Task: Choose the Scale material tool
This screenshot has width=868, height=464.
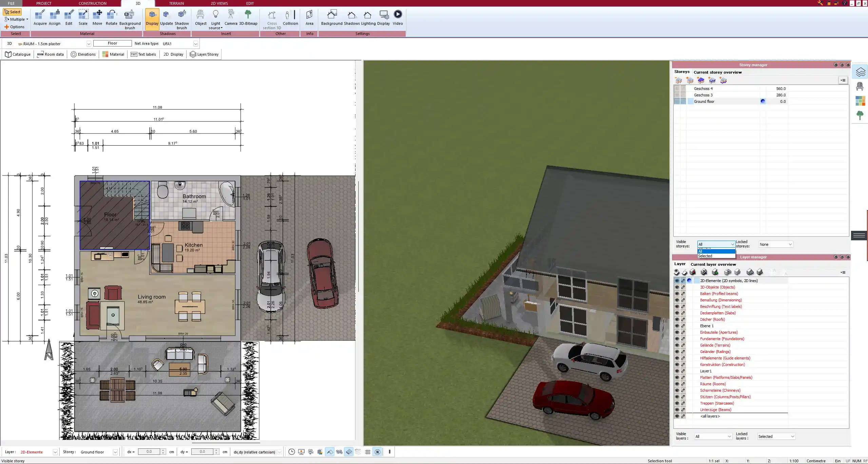Action: point(83,18)
